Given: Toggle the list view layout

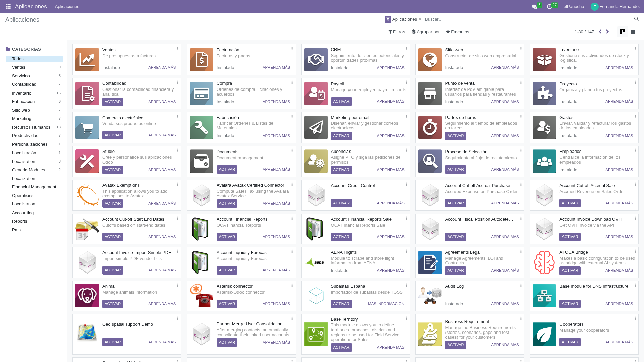Looking at the screenshot, I should pos(633,32).
